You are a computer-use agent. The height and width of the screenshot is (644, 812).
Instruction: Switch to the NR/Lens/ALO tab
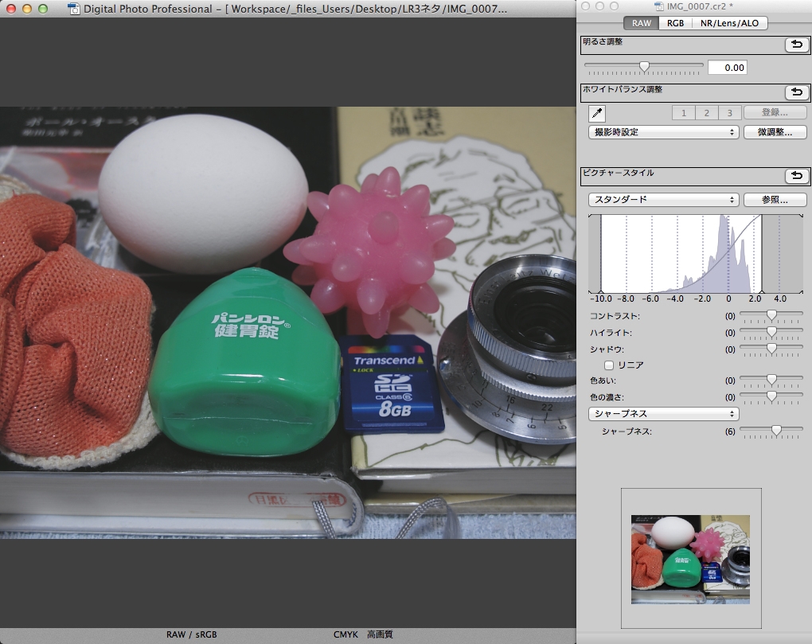point(729,23)
